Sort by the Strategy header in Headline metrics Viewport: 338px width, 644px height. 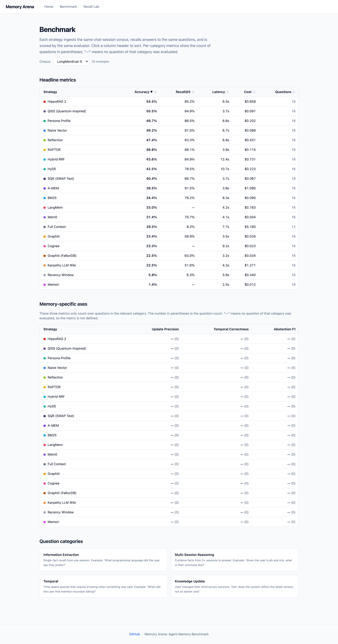point(50,92)
